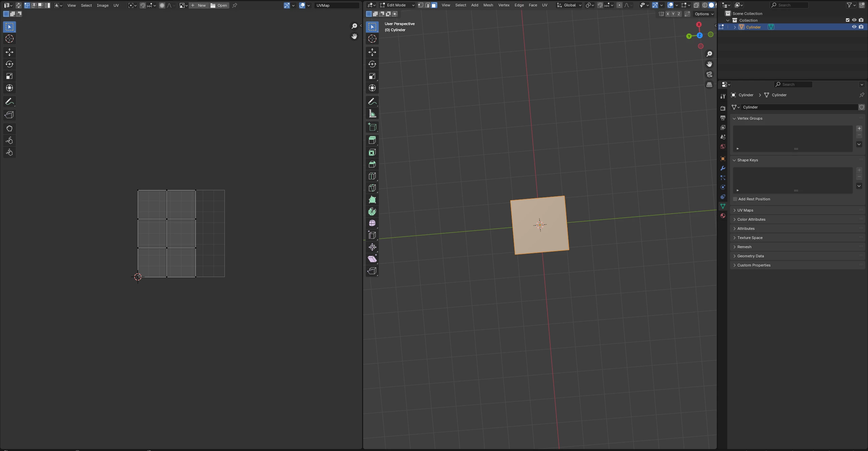Open the Mesh menu in viewport
The image size is (868, 451).
pos(488,5)
